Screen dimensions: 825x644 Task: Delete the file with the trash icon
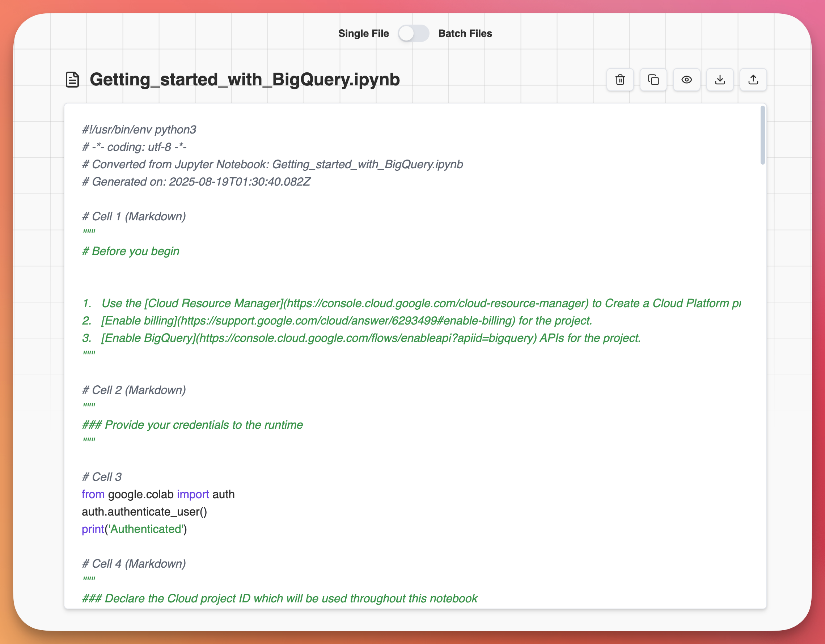pos(620,80)
